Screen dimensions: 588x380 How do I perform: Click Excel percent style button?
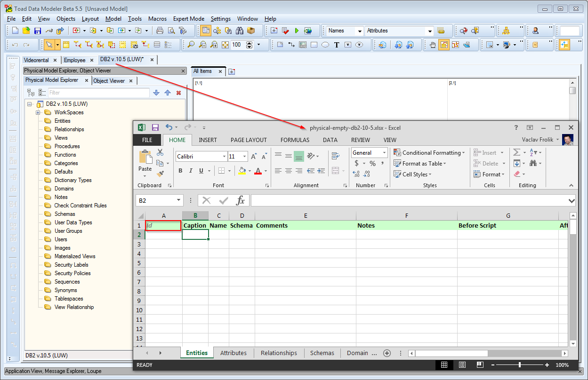[372, 163]
